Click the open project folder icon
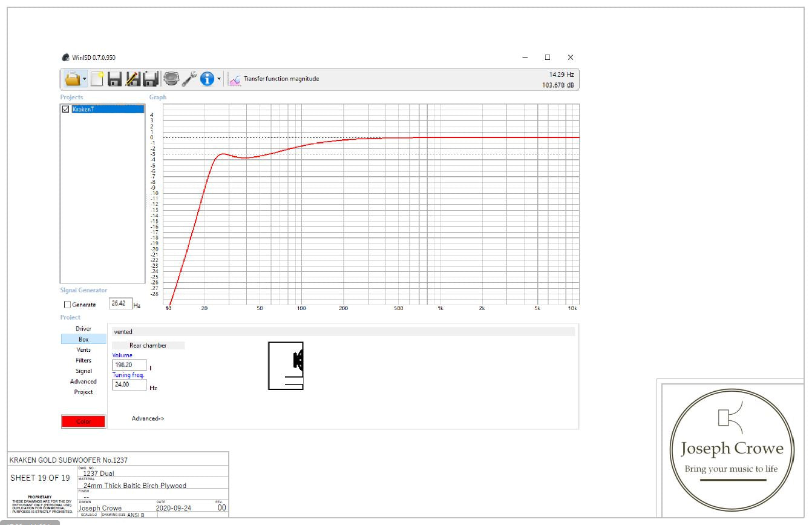The height and width of the screenshot is (525, 812). pos(72,79)
